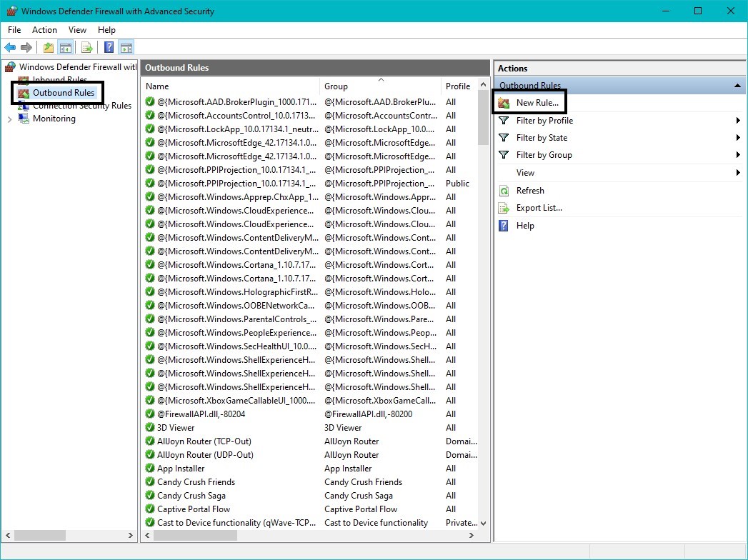Screen dimensions: 748x560
Task: Select Monitoring in the tree
Action: (54, 119)
